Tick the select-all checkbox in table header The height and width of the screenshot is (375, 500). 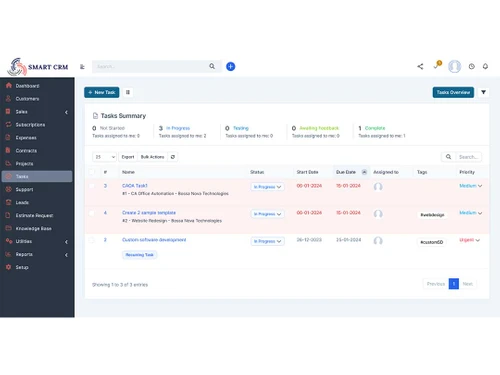(92, 172)
